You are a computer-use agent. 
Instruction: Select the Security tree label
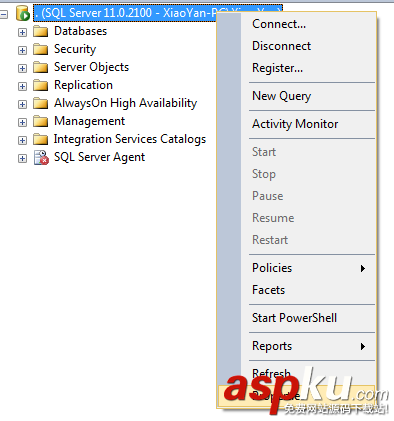75,49
